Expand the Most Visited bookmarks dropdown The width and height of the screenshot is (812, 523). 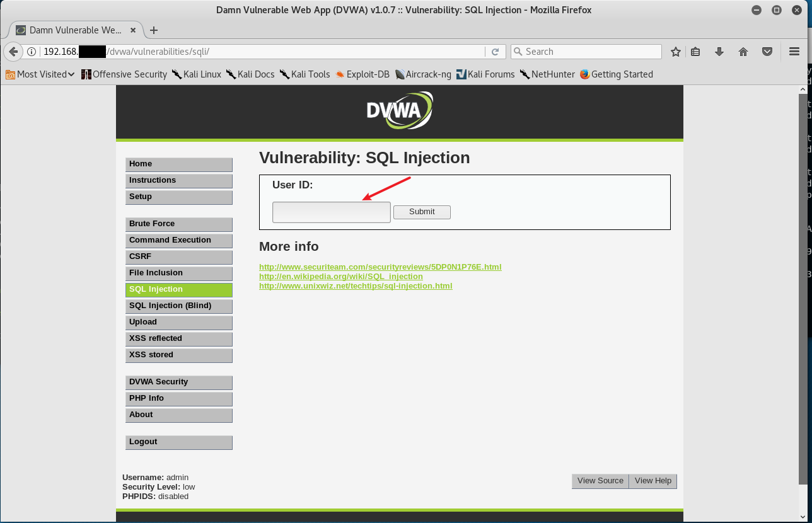[71, 74]
